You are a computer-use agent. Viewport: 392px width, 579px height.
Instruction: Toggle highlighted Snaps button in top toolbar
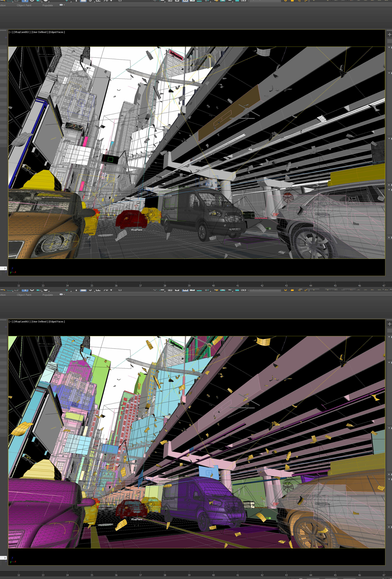coord(83,1)
